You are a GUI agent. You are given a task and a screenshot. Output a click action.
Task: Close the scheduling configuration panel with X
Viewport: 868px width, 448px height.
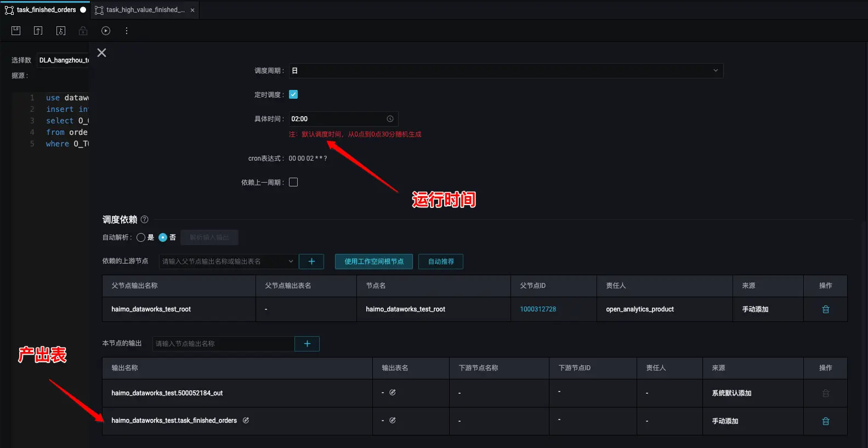101,53
